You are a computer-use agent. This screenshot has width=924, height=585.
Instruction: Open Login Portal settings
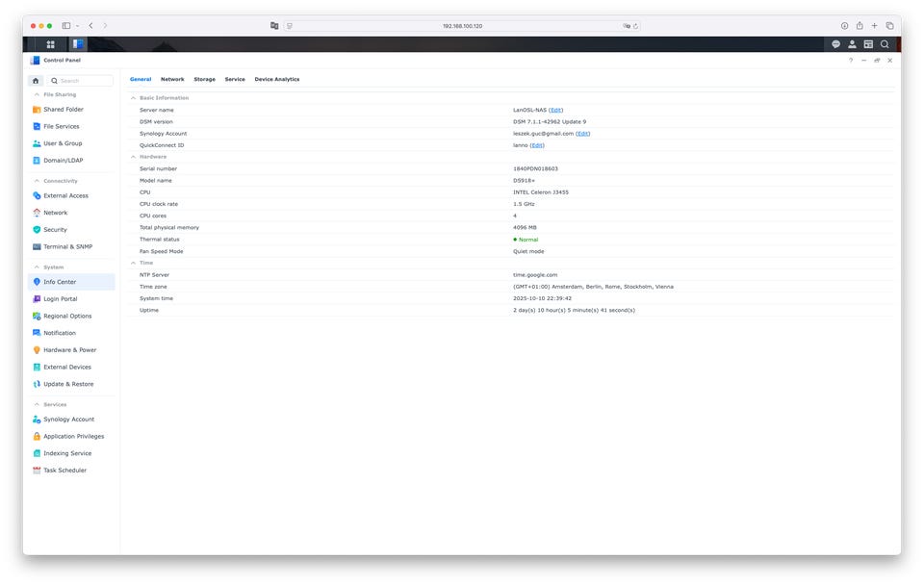71,299
